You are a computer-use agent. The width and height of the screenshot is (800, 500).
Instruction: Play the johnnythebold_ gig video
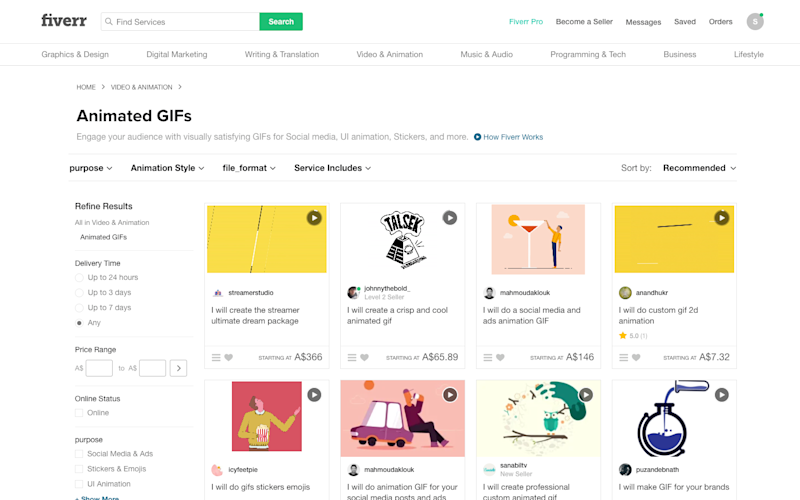[449, 218]
